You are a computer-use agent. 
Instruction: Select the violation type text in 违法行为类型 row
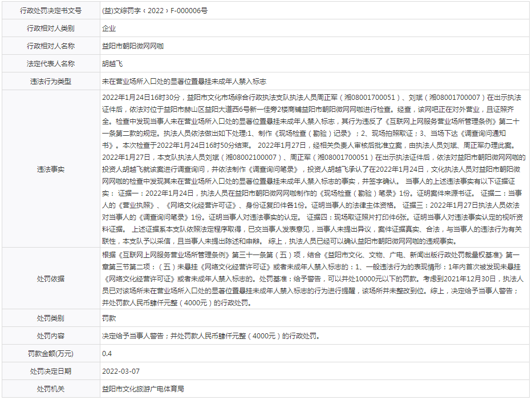184,82
